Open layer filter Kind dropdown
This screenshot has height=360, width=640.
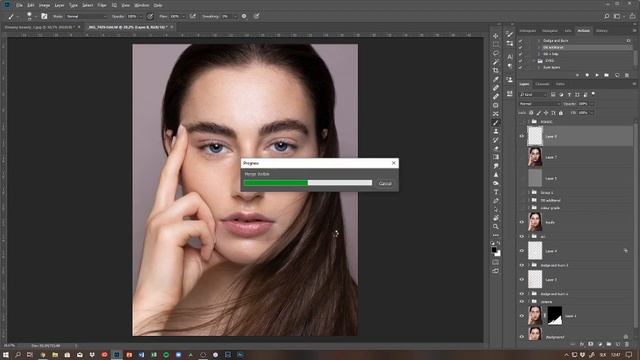(533, 94)
